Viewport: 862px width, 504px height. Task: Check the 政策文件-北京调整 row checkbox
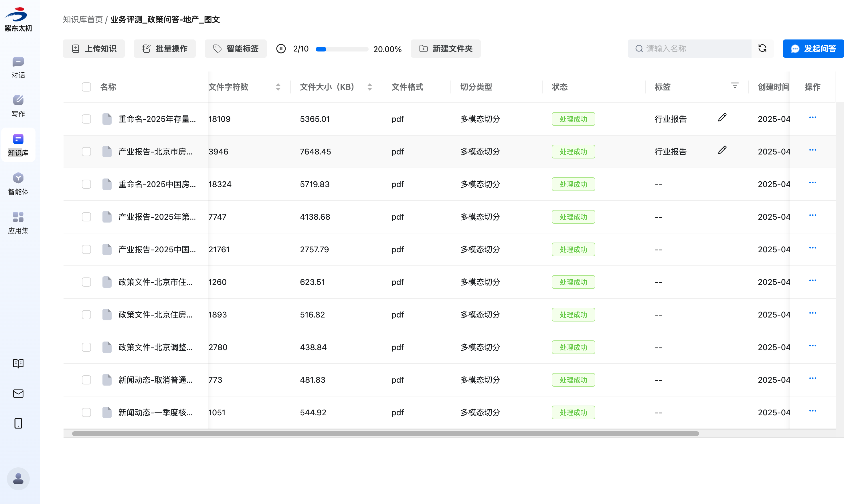[x=86, y=347]
